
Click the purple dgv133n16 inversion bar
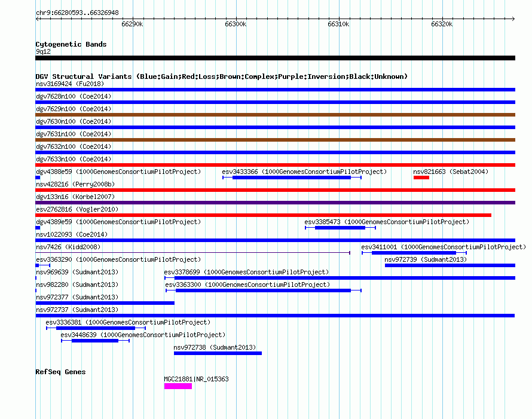[x=275, y=203]
